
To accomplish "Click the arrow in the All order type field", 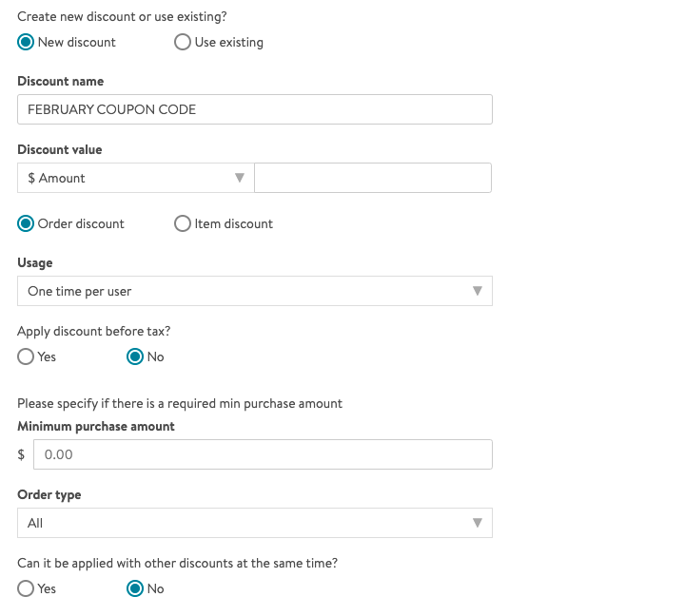I will (x=478, y=523).
